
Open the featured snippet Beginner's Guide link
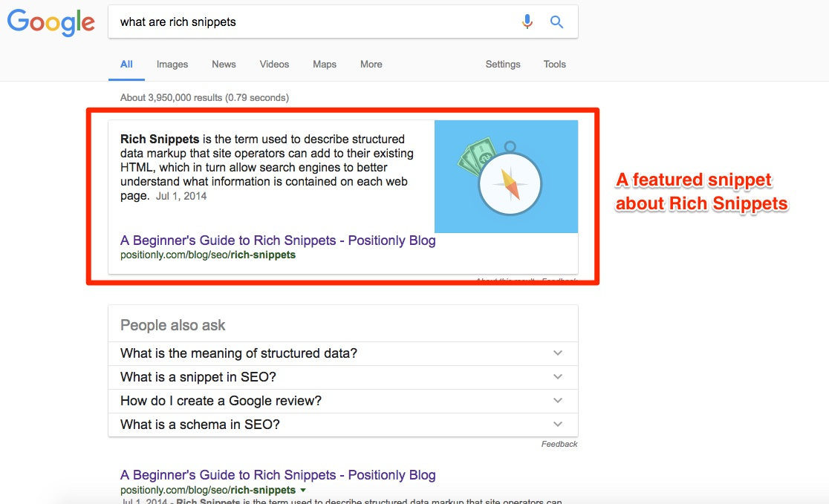(x=278, y=240)
